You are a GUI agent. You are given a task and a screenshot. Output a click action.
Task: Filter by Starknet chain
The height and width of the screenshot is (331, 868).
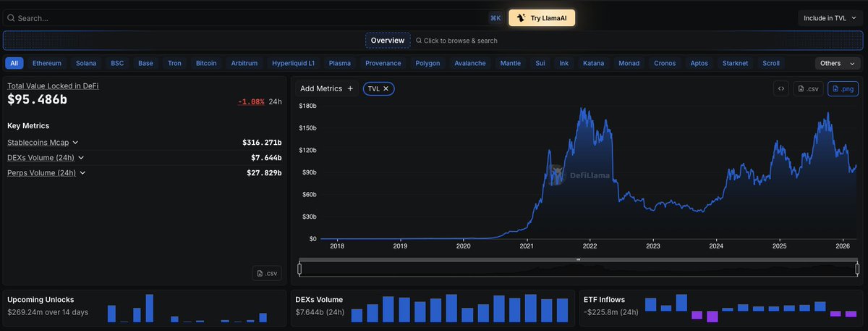[736, 63]
